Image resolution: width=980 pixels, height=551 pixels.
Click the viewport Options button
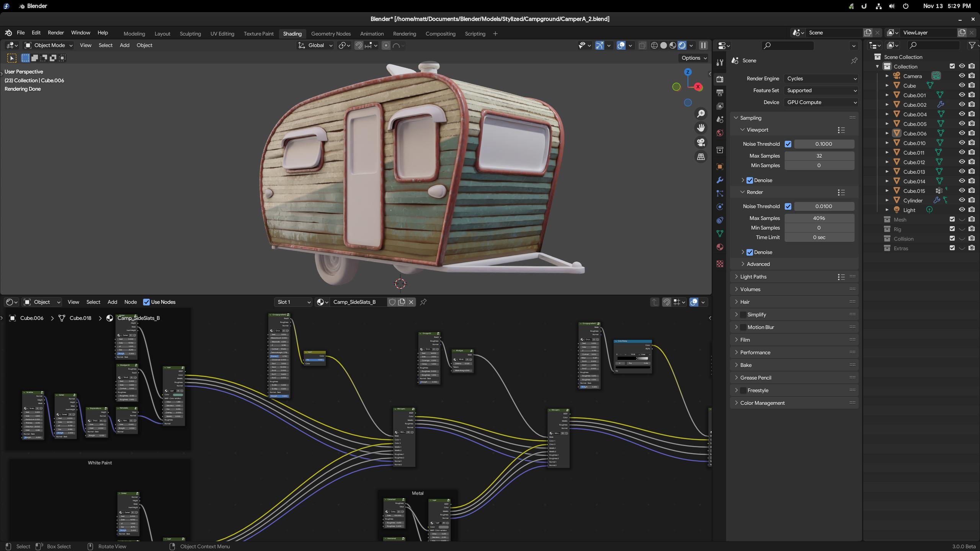tap(694, 58)
